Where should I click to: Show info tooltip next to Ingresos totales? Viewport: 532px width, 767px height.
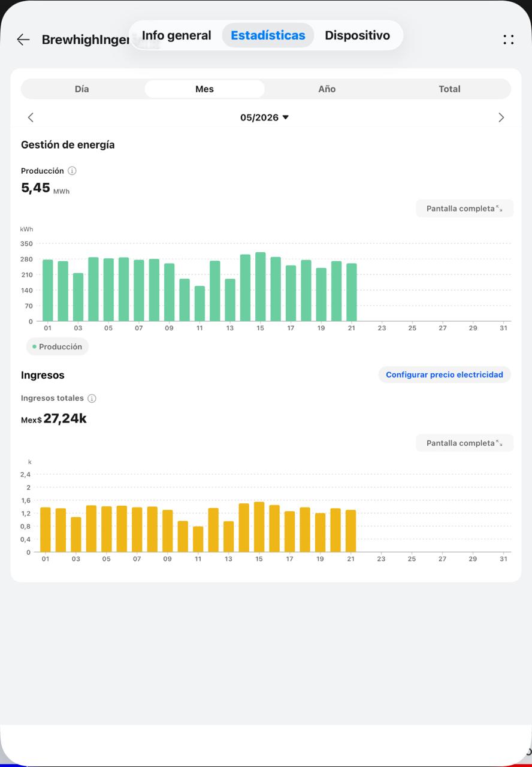coord(92,398)
